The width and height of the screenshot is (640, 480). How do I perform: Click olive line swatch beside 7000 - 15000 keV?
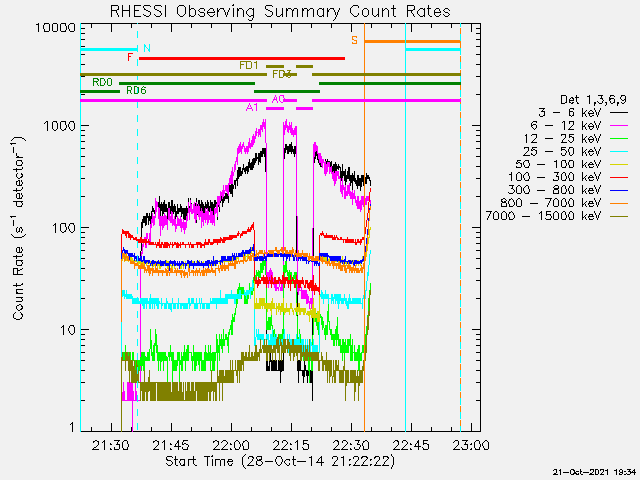pos(619,216)
